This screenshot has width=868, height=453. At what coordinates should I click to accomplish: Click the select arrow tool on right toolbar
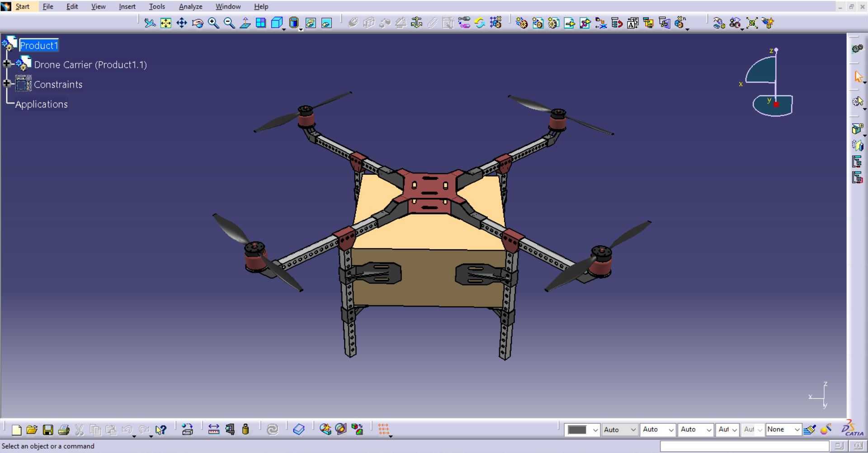pyautogui.click(x=858, y=77)
